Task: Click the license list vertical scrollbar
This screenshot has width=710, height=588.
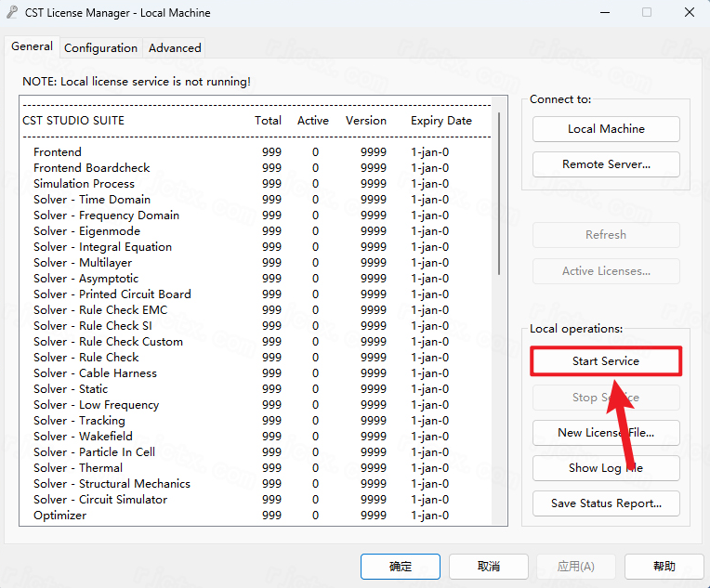Action: pos(499,195)
